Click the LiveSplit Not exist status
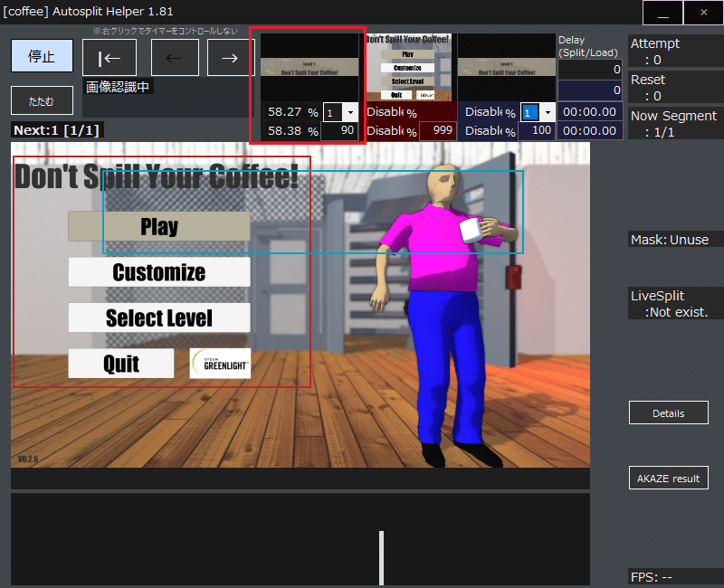724x588 pixels. (x=669, y=304)
